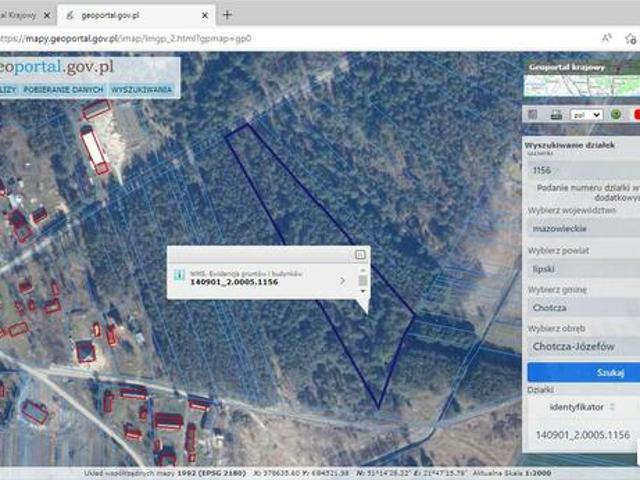Click the gray layers icon left of printer
640x480 pixels.
pyautogui.click(x=534, y=114)
